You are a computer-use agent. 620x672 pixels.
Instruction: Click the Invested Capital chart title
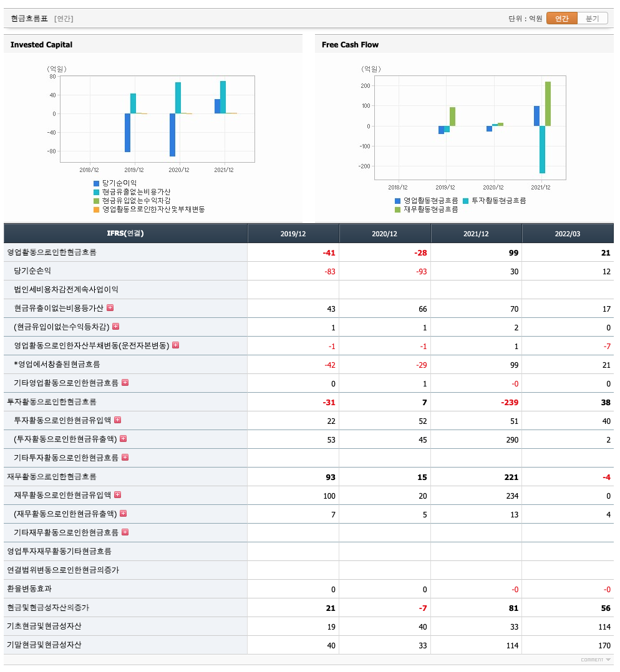pyautogui.click(x=41, y=45)
